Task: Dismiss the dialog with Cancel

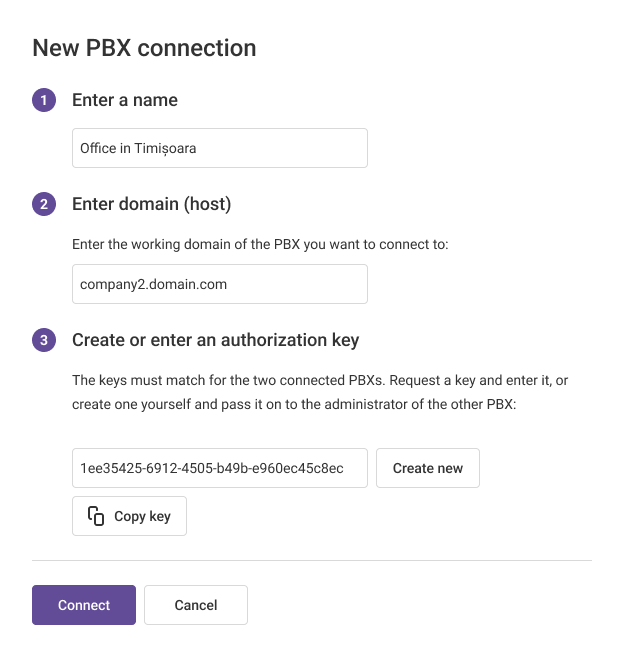Action: pos(196,605)
